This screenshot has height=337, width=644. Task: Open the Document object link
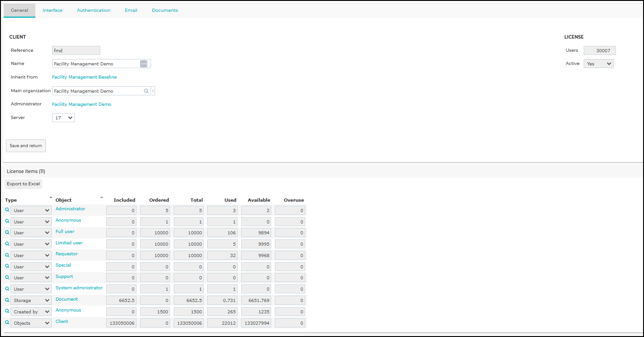coord(67,299)
